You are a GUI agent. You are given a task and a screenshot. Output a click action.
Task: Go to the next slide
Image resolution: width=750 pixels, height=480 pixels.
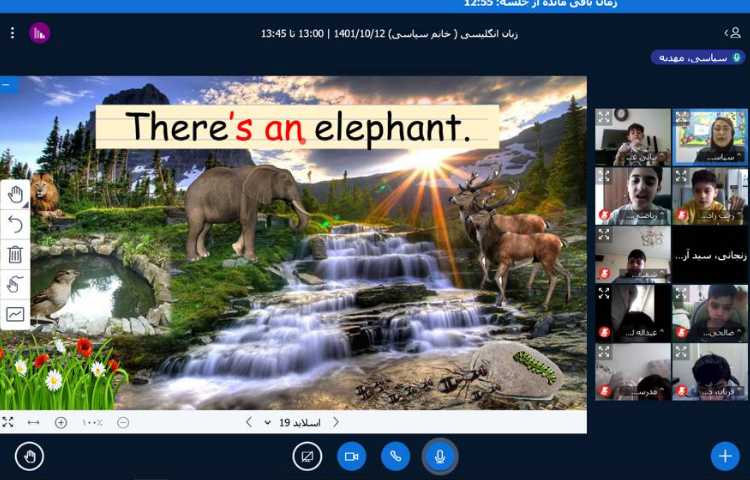(x=249, y=422)
